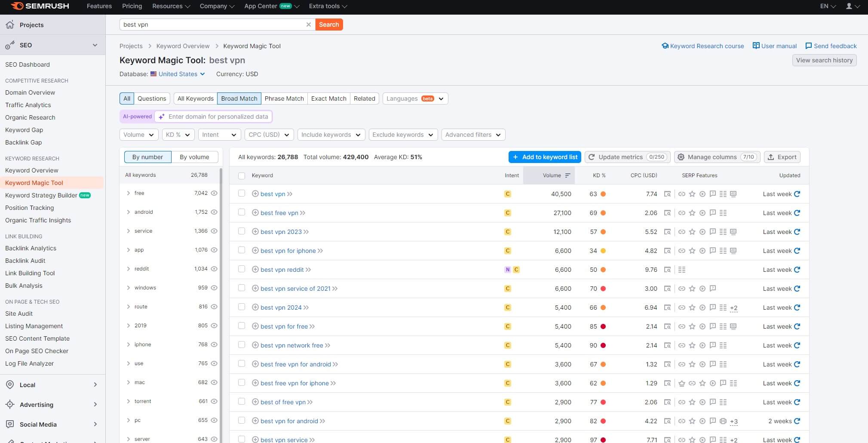The height and width of the screenshot is (443, 868).
Task: Open the Intent filter dropdown
Action: tap(219, 135)
